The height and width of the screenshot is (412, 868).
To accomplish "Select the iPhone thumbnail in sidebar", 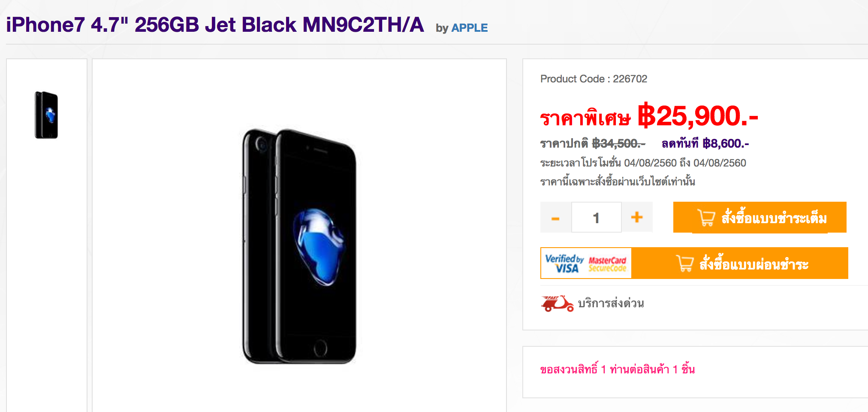I will click(46, 115).
